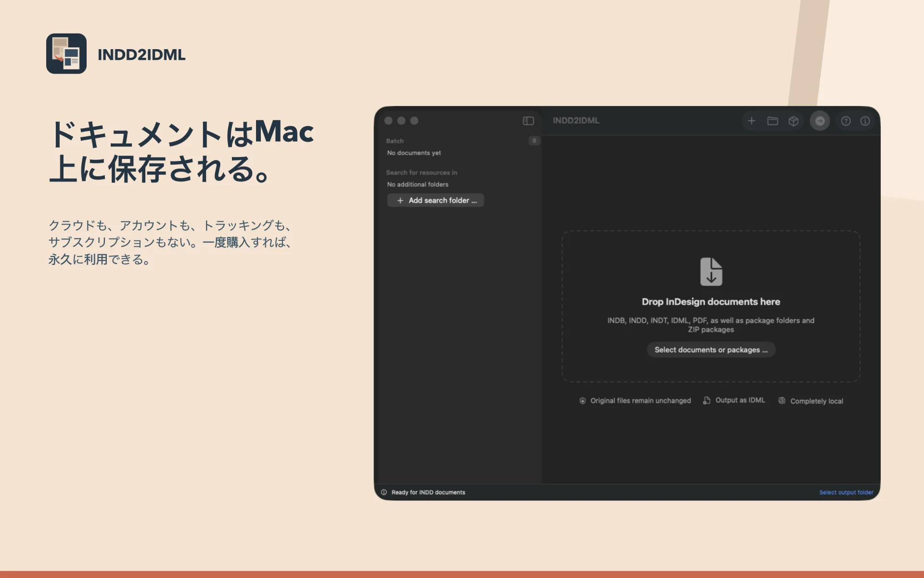Click the Ready for INDD documents status
924x578 pixels.
click(x=428, y=492)
